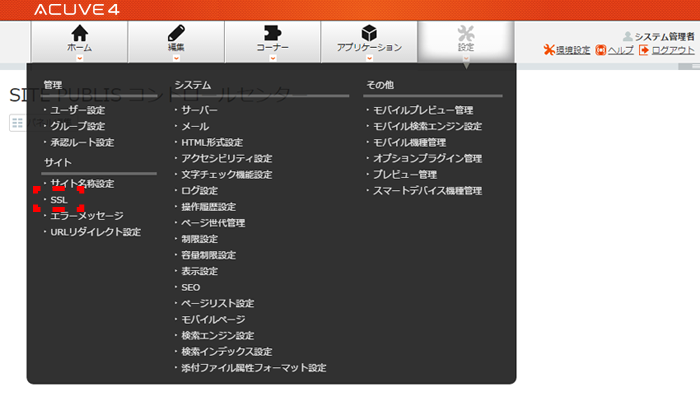Expand the dropdown arrow under アプリケーション
The width and height of the screenshot is (700, 420).
click(369, 58)
